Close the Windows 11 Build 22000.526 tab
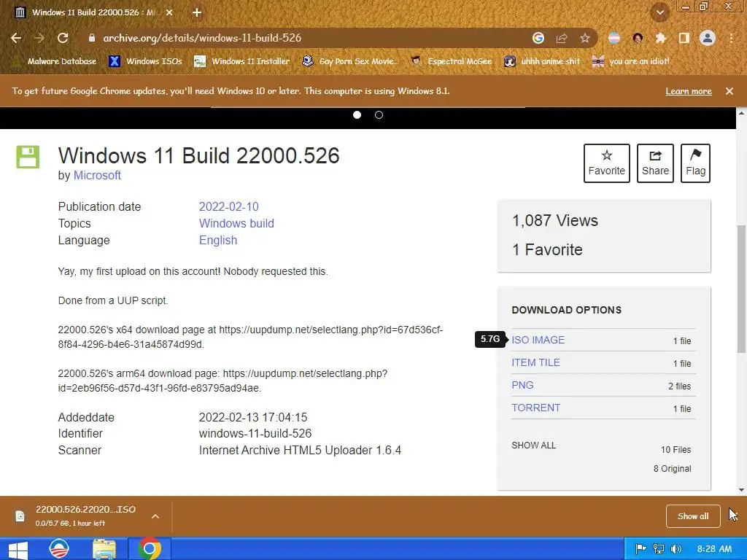 click(x=169, y=13)
